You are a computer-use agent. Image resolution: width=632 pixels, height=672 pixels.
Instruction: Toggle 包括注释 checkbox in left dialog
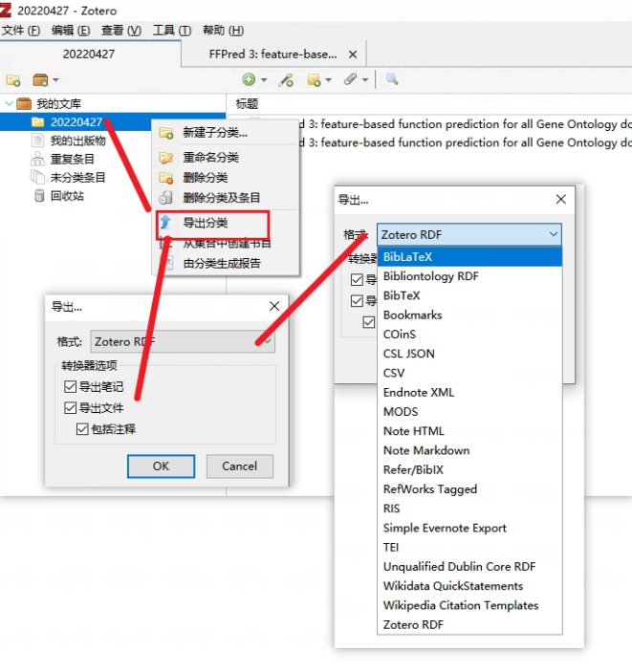tap(82, 429)
